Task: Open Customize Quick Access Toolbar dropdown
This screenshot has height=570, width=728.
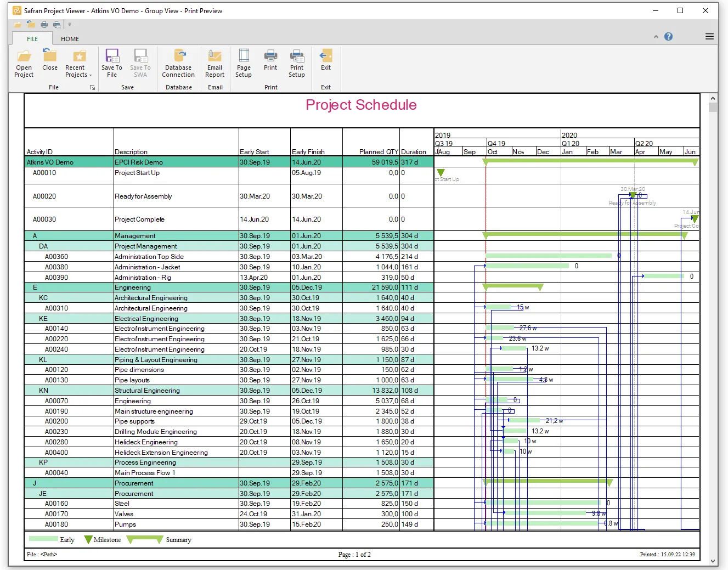Action: point(70,24)
